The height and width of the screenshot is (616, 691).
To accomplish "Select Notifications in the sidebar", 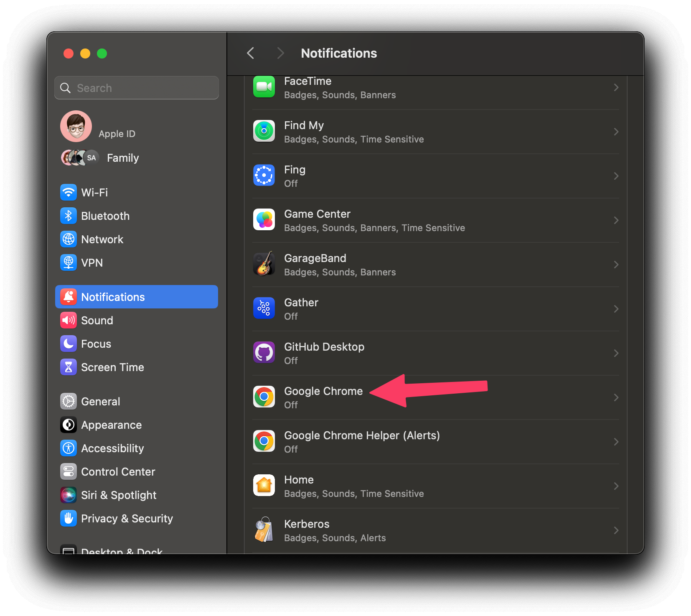I will 113,297.
